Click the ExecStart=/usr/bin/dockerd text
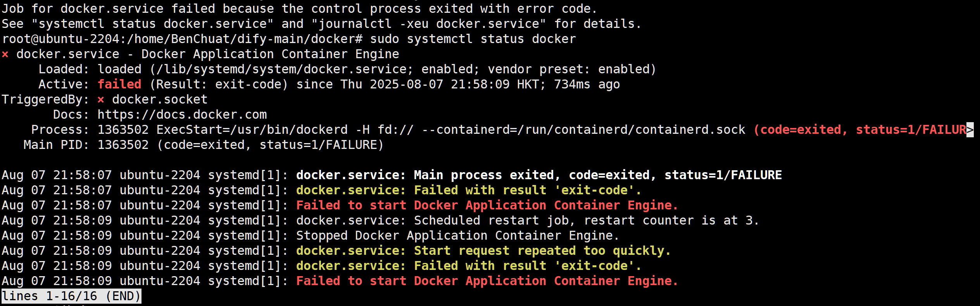 pos(252,130)
